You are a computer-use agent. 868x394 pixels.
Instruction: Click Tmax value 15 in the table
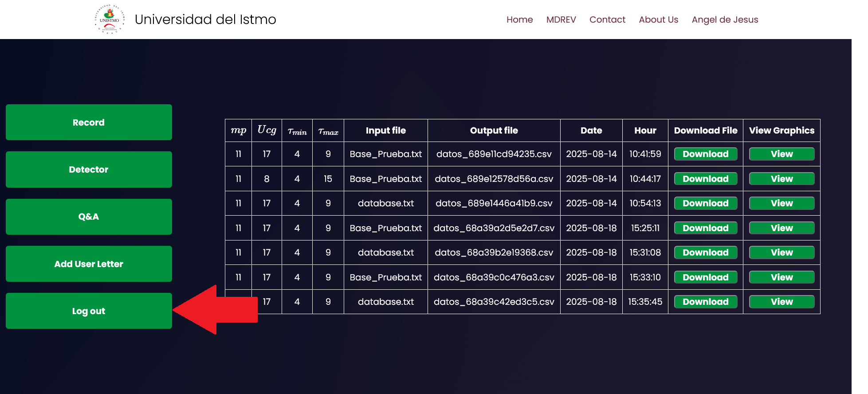(328, 179)
